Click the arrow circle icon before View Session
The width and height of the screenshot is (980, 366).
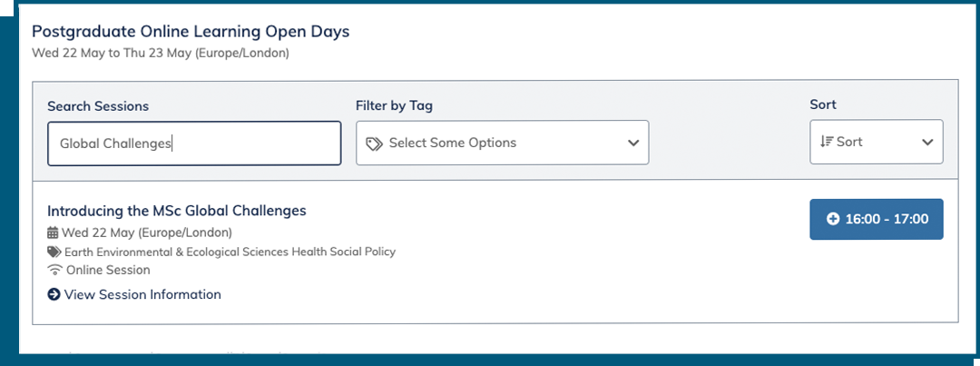(54, 294)
